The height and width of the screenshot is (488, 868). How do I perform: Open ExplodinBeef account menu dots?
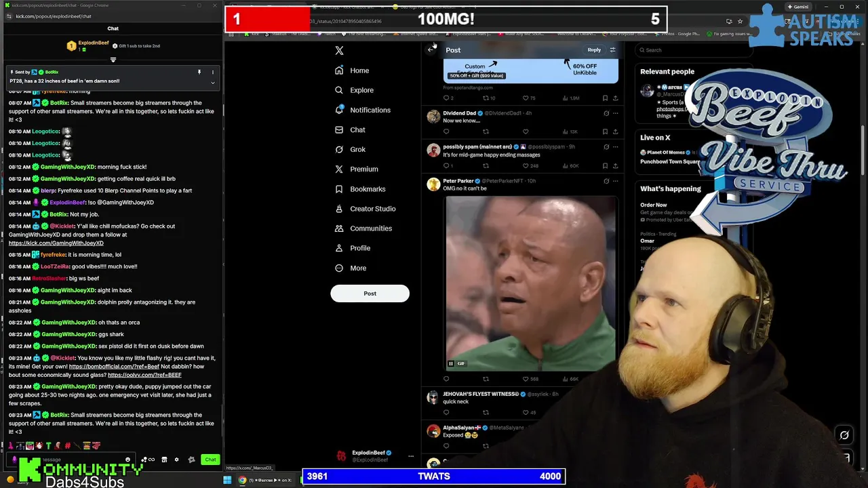click(410, 456)
